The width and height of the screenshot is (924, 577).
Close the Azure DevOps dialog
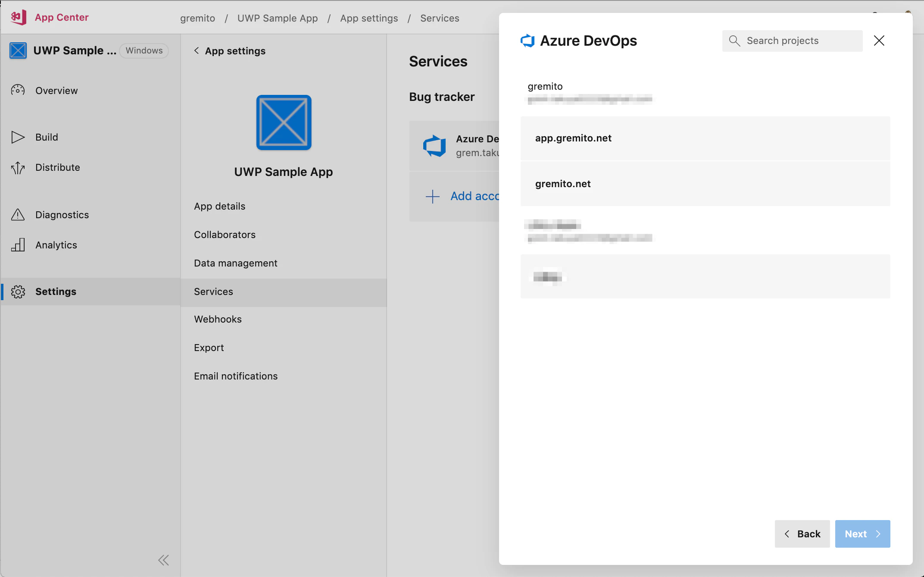(x=879, y=41)
